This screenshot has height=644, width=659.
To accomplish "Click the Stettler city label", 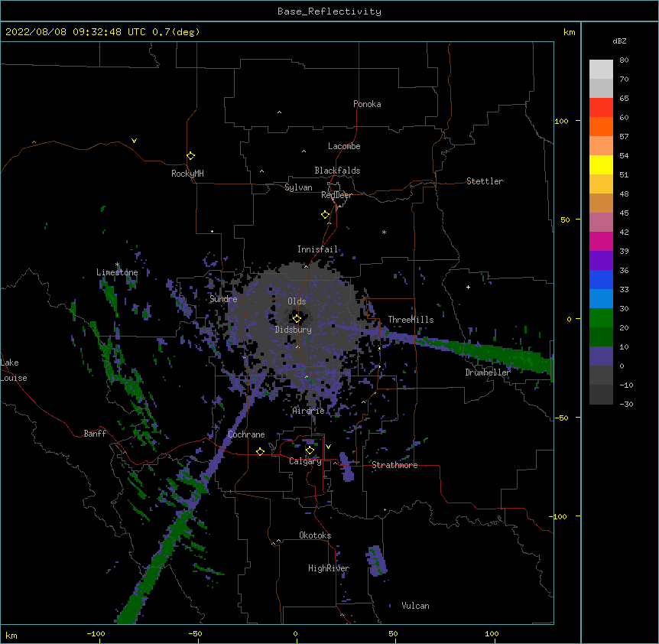I will 485,181.
